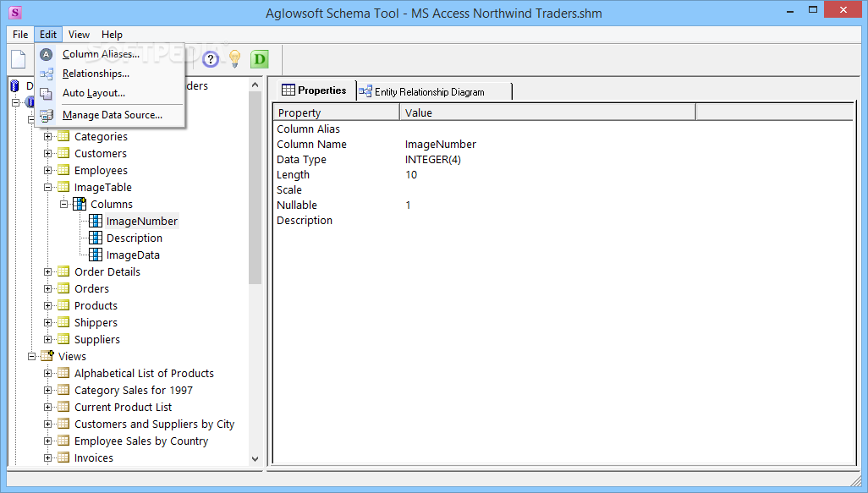Image resolution: width=868 pixels, height=493 pixels.
Task: Switch to the Properties tab
Action: [x=315, y=90]
